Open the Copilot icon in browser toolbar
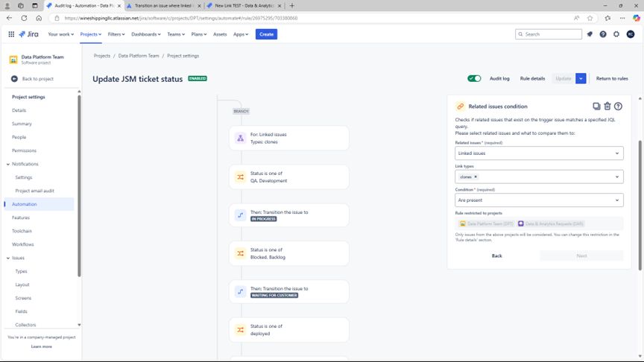The width and height of the screenshot is (644, 362). point(637,18)
